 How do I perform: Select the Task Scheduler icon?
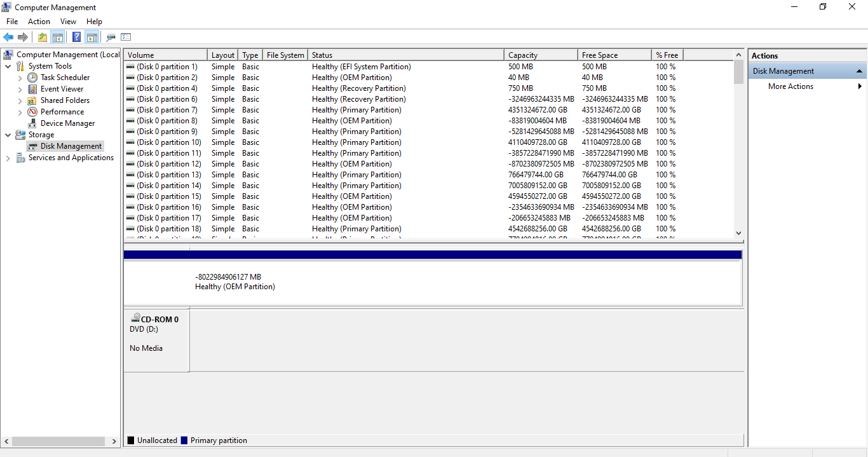click(x=32, y=77)
